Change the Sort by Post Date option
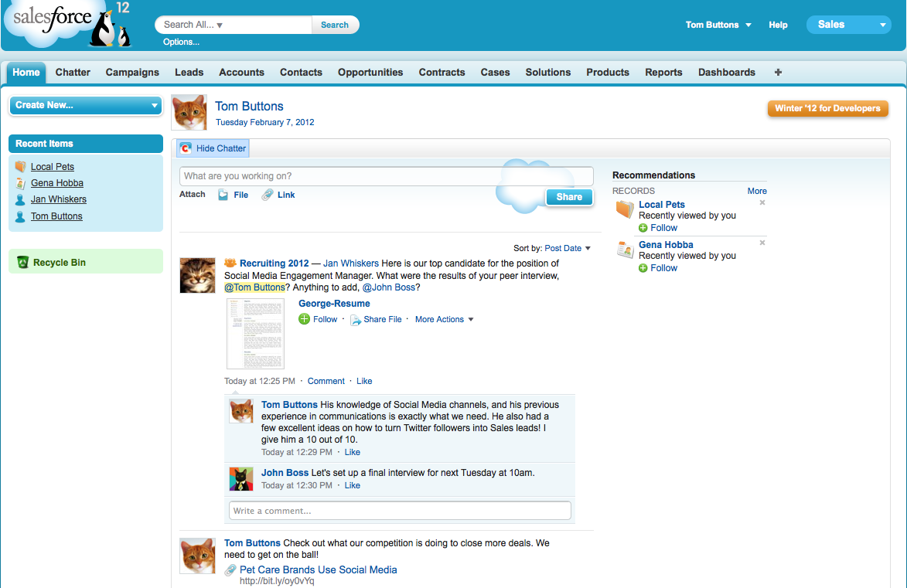The width and height of the screenshot is (907, 588). 568,248
